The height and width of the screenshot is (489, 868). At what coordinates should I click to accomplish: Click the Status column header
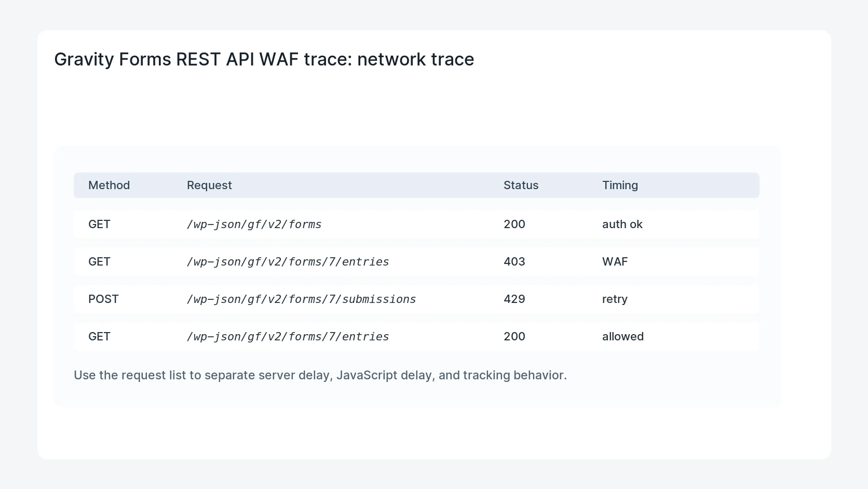521,186
